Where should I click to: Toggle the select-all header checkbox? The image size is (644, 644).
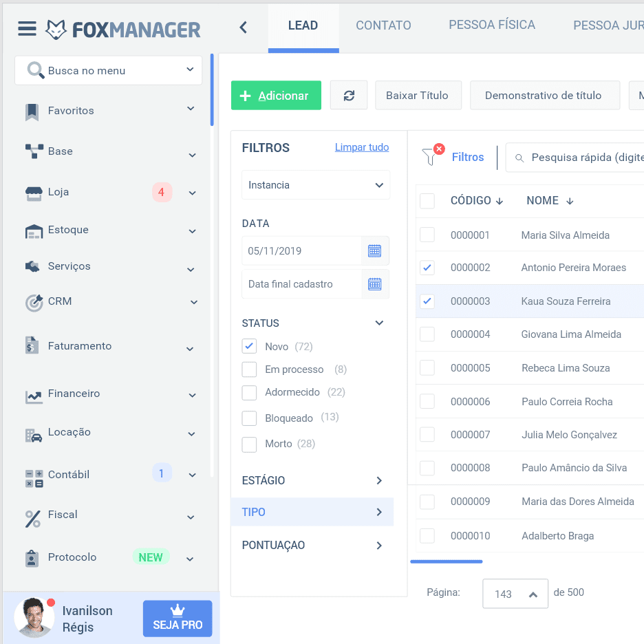click(x=427, y=201)
